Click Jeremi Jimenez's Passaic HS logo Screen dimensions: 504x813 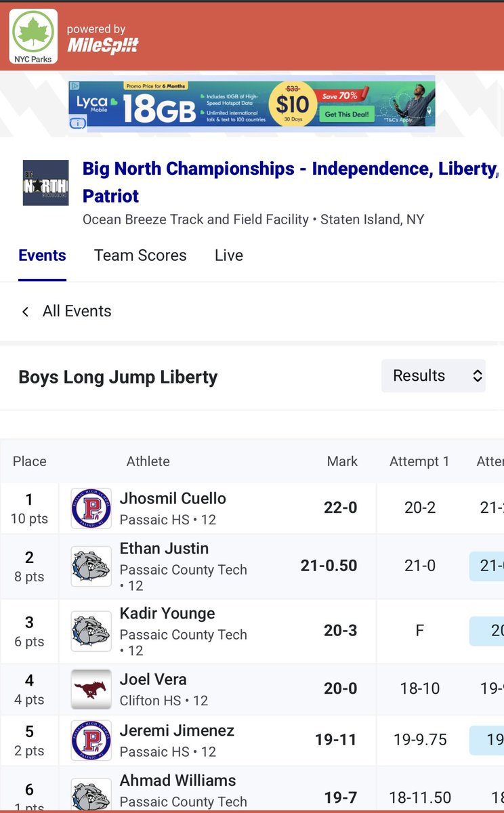[x=91, y=741]
